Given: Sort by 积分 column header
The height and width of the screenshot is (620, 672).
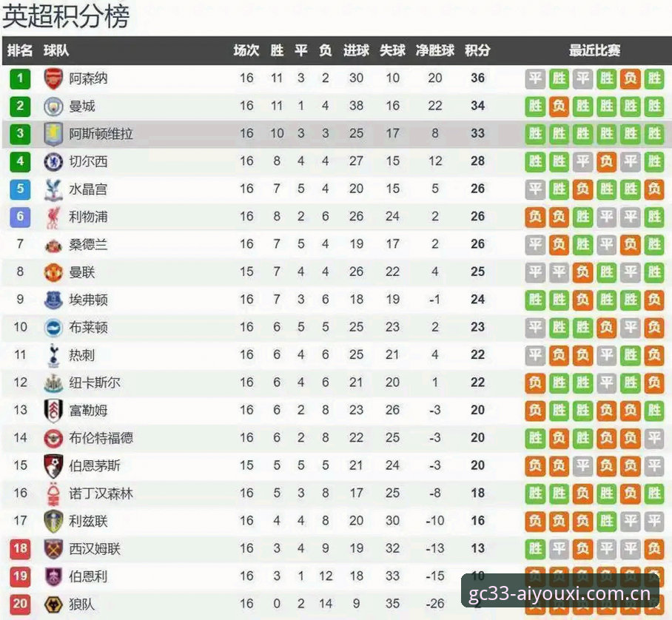Looking at the screenshot, I should pos(477,50).
